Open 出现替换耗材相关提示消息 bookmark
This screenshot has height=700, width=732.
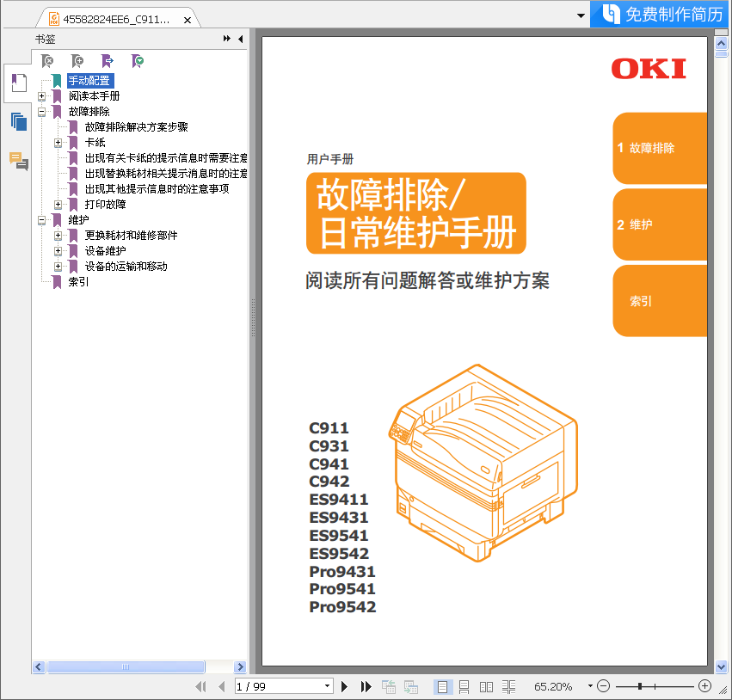(166, 173)
